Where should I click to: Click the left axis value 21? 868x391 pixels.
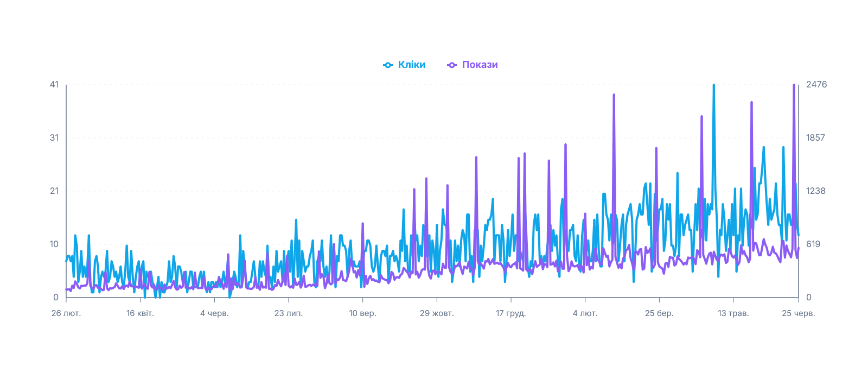point(54,191)
